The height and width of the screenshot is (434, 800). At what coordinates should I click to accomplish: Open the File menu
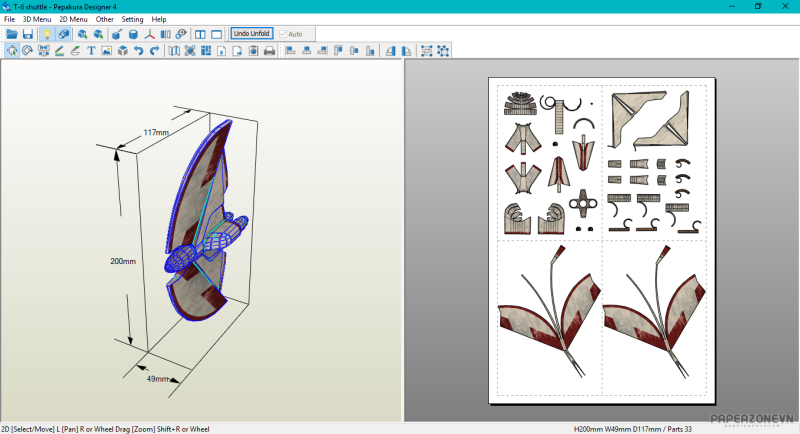(9, 19)
